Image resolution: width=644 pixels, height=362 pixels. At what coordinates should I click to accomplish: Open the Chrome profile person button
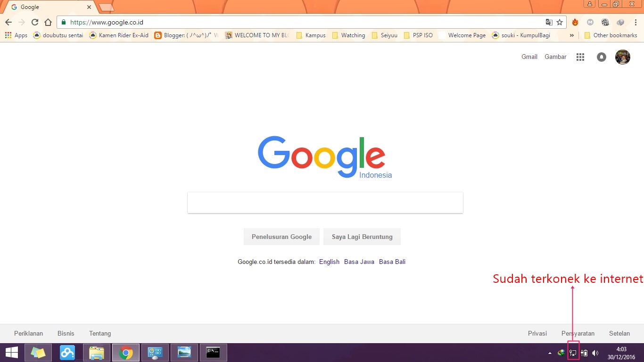coord(590,4)
